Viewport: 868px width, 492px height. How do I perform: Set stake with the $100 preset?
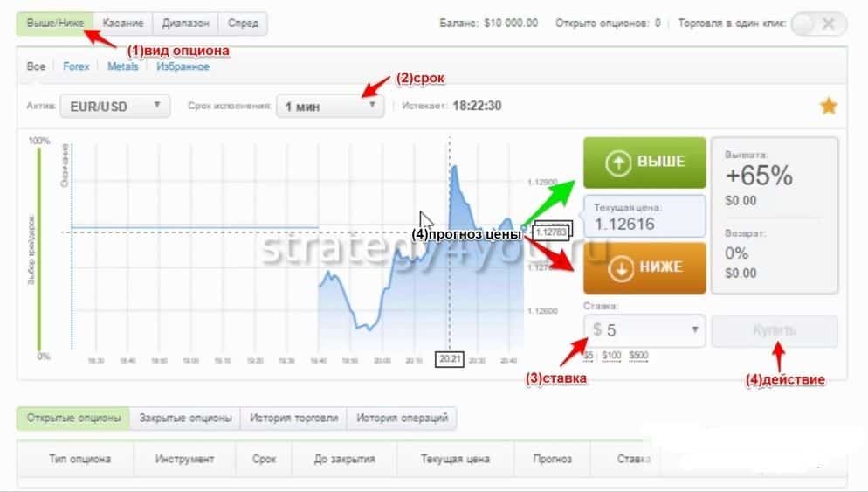click(611, 356)
